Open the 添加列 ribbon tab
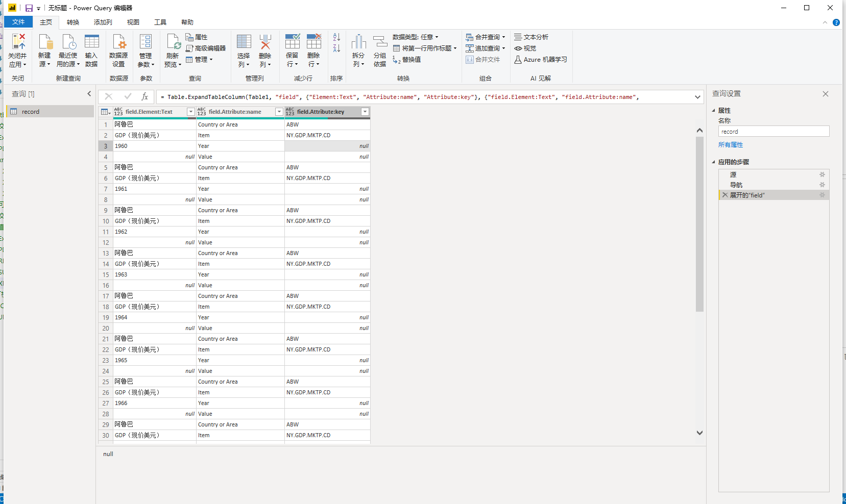Viewport: 846px width, 504px height. [103, 22]
